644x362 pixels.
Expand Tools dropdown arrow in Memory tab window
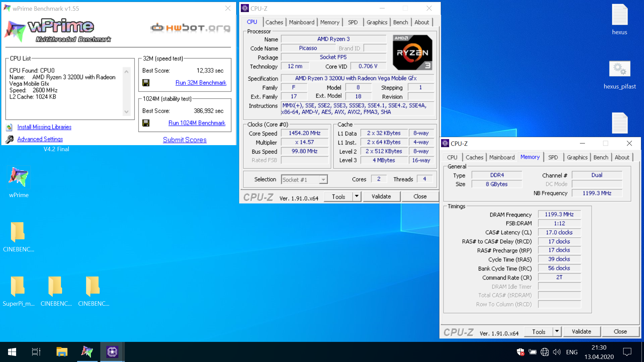coord(557,331)
